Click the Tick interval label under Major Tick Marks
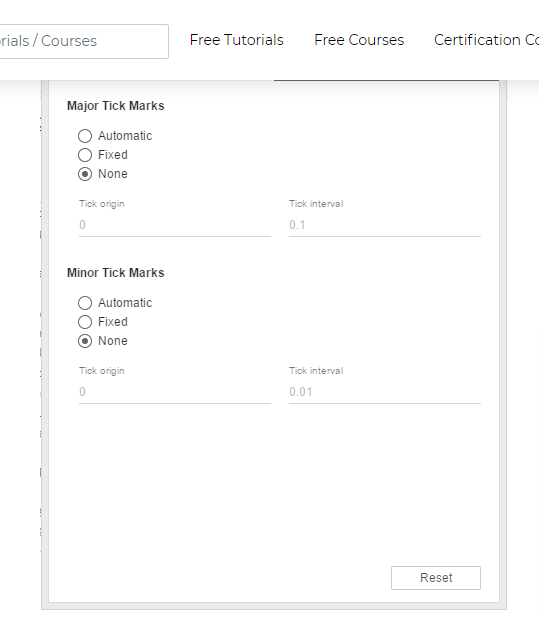Viewport: 539px width, 631px height. [316, 204]
